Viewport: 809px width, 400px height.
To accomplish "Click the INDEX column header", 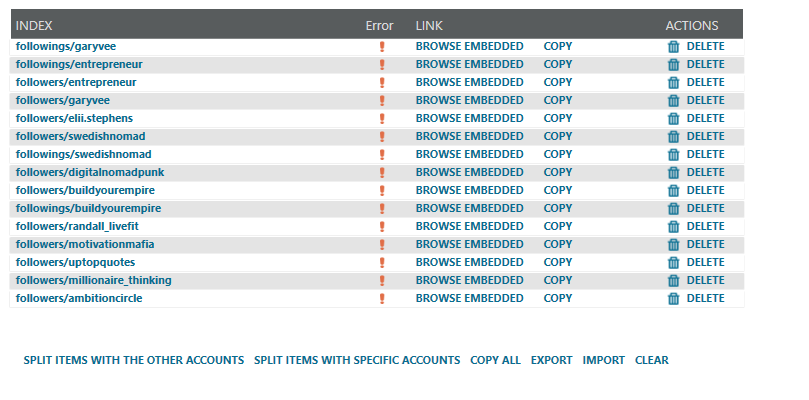I will coord(34,26).
